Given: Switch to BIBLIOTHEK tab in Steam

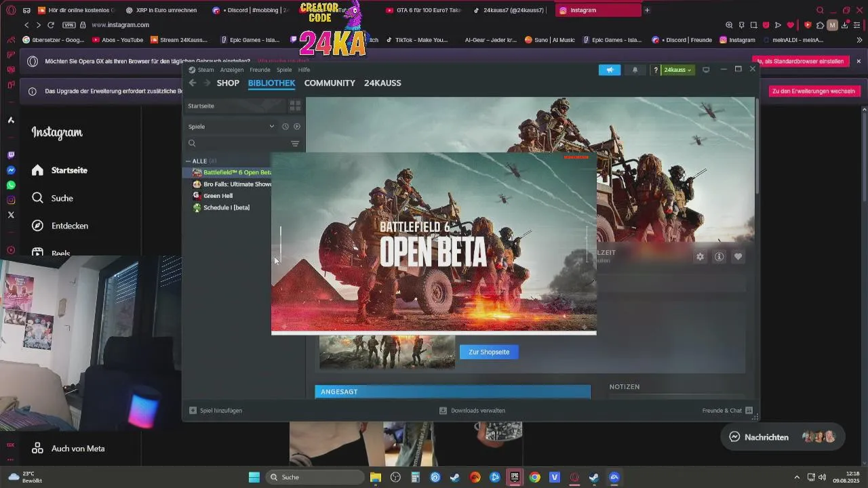Looking at the screenshot, I should pyautogui.click(x=271, y=83).
